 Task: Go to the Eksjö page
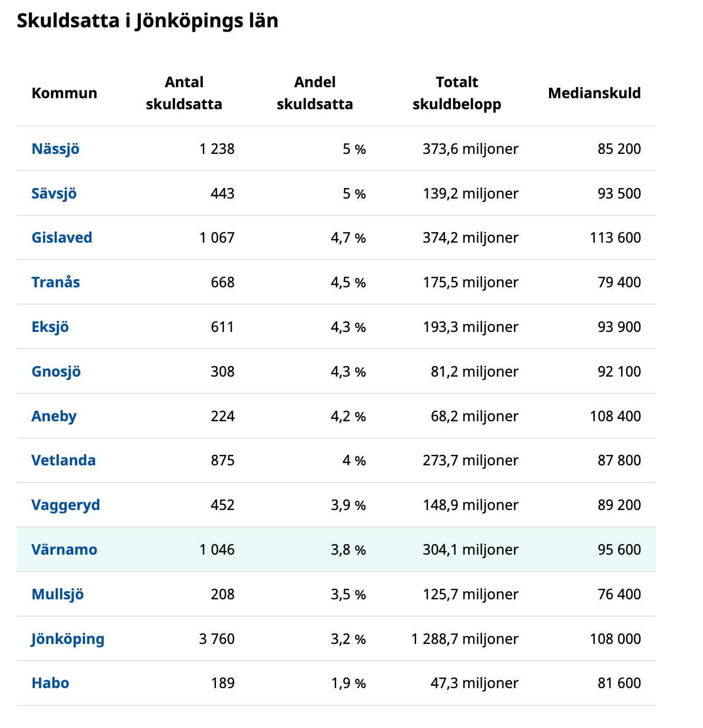click(x=50, y=327)
